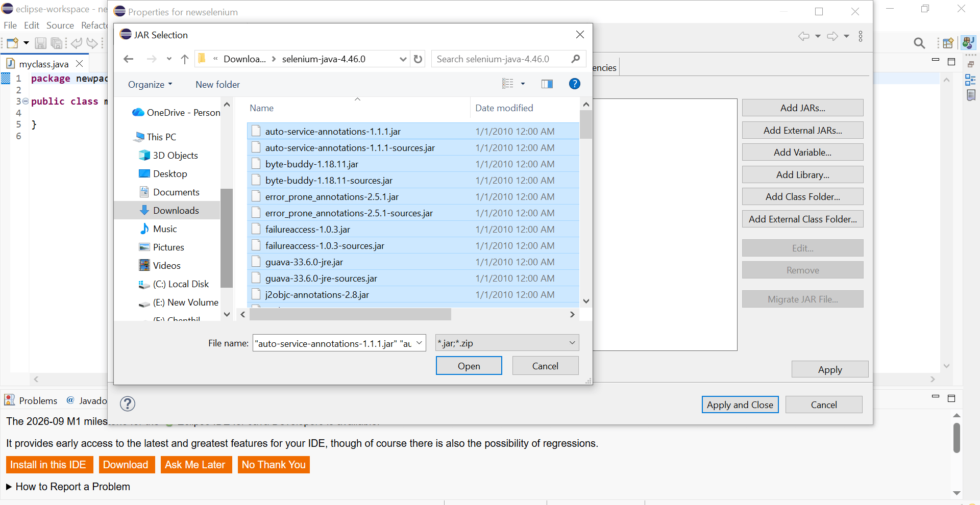Click Cancel in Properties for newselenium
This screenshot has height=505, width=980.
pos(824,405)
